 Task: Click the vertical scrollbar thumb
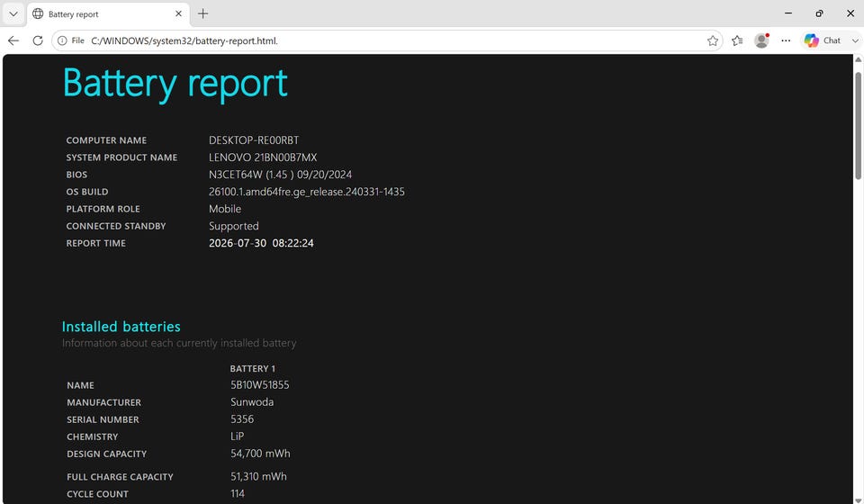(858, 125)
